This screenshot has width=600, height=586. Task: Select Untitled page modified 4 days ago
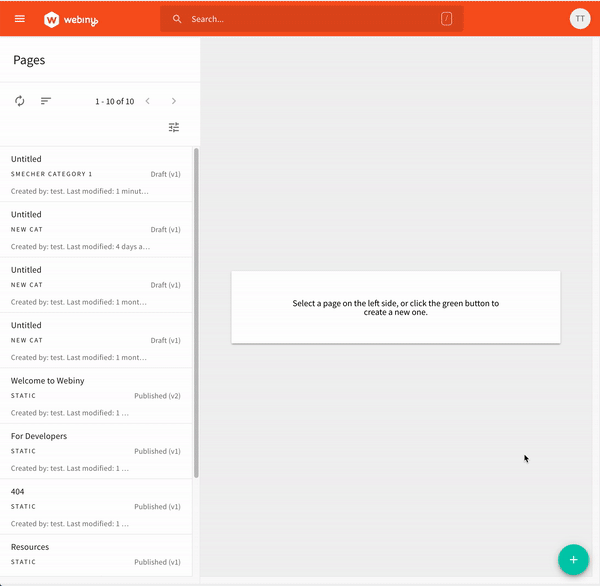click(96, 230)
